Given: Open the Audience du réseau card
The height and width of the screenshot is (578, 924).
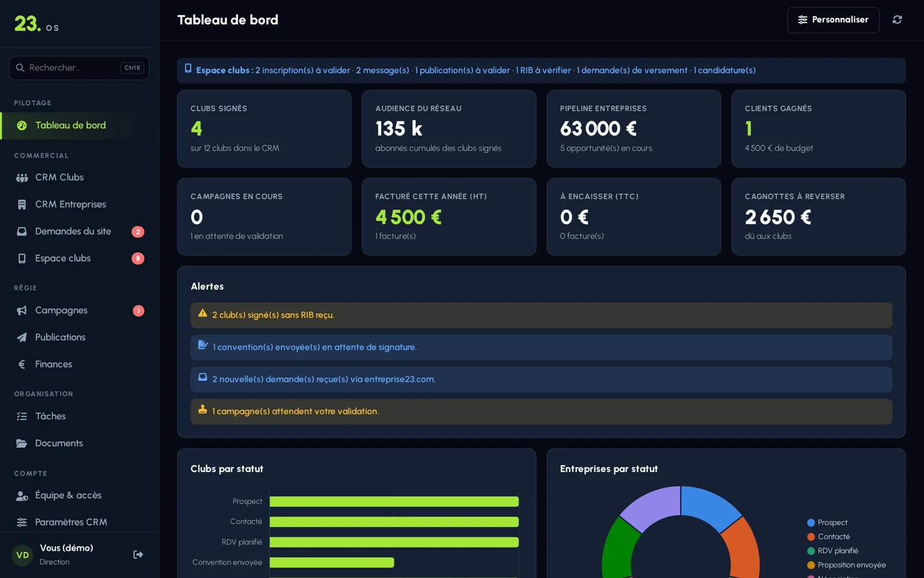Looking at the screenshot, I should point(449,129).
